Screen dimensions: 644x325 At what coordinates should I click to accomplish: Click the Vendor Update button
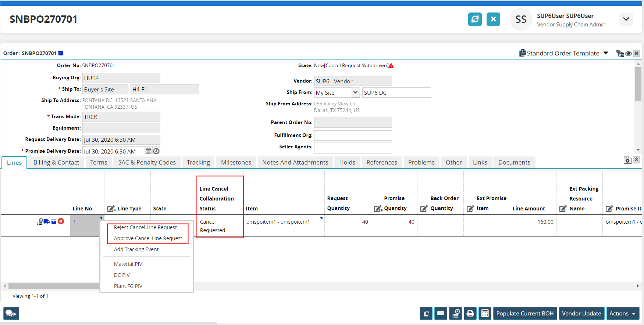point(581,313)
